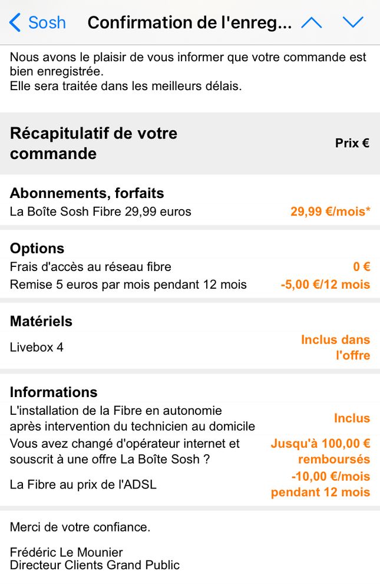This screenshot has height=588, width=380.
Task: Tap La Fibre au prix de l'ADSL
Action: pyautogui.click(x=83, y=485)
